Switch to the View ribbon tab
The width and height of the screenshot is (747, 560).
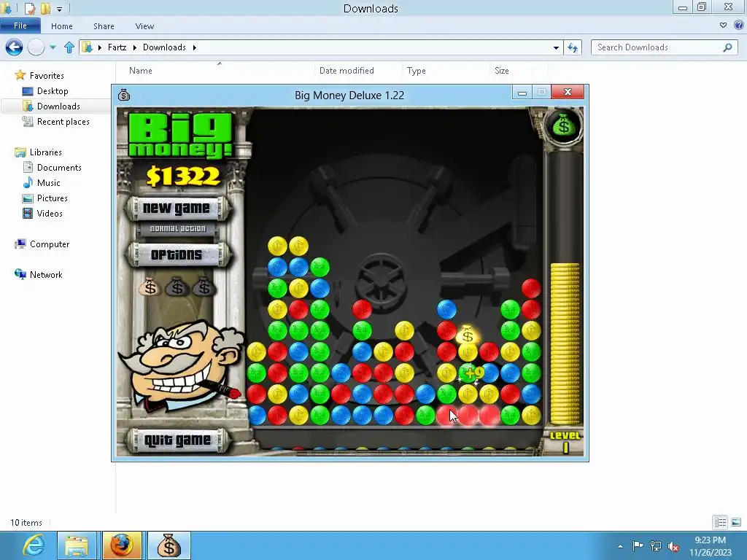point(144,26)
